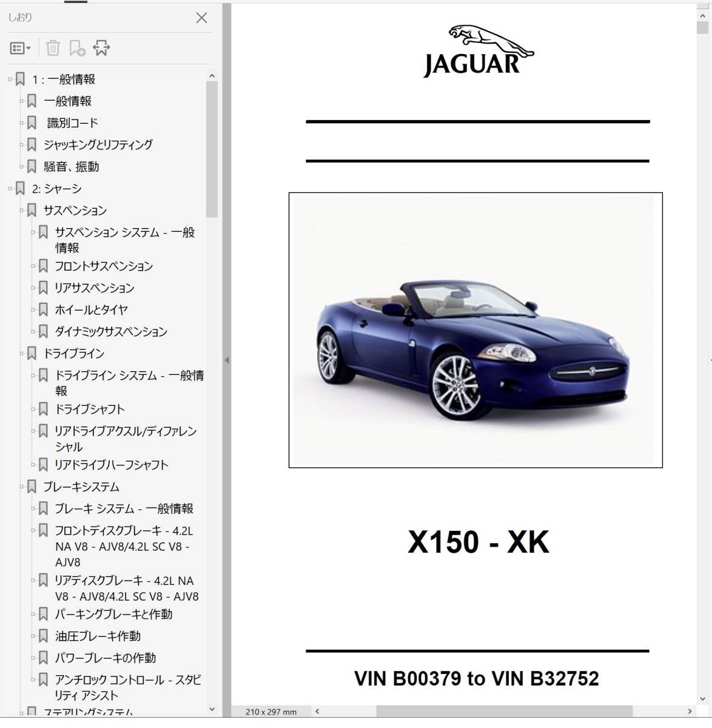Click the bookmark icon beside 騒音、振動
Viewport: 712px width, 728px height.
pyautogui.click(x=32, y=167)
